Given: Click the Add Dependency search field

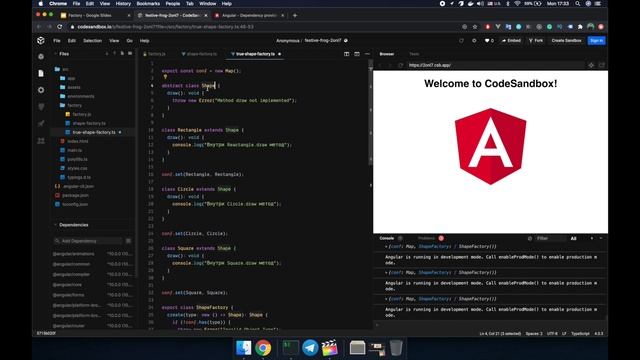Looking at the screenshot, I should (x=88, y=241).
